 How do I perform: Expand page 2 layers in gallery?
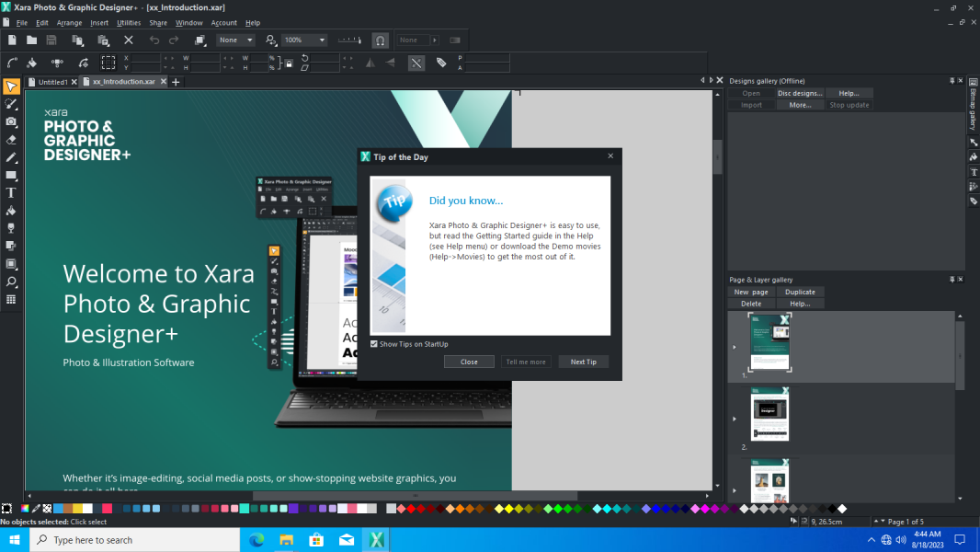[735, 419]
